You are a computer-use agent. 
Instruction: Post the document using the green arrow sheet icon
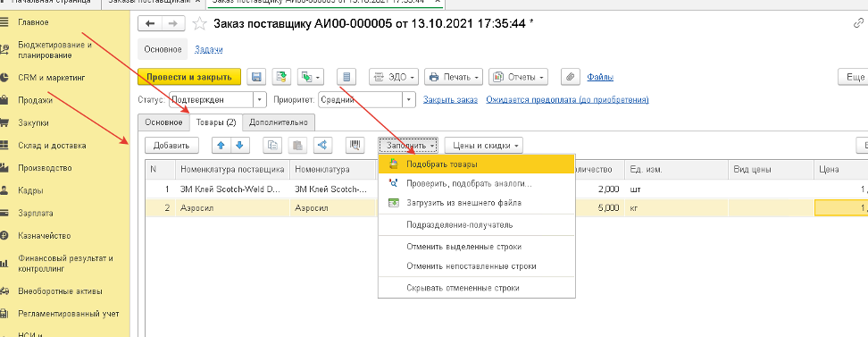point(282,77)
